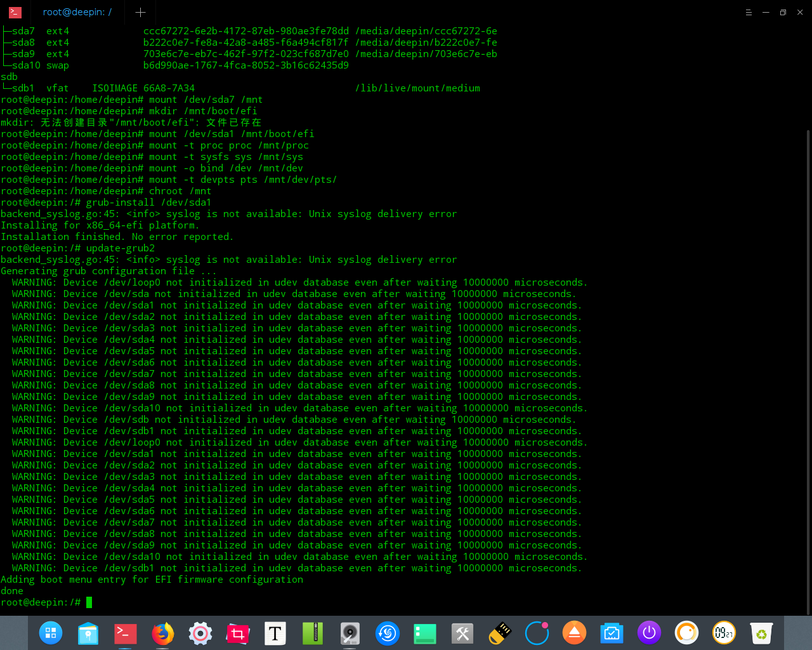
Task: Click the orange eject disk icon
Action: tap(574, 633)
